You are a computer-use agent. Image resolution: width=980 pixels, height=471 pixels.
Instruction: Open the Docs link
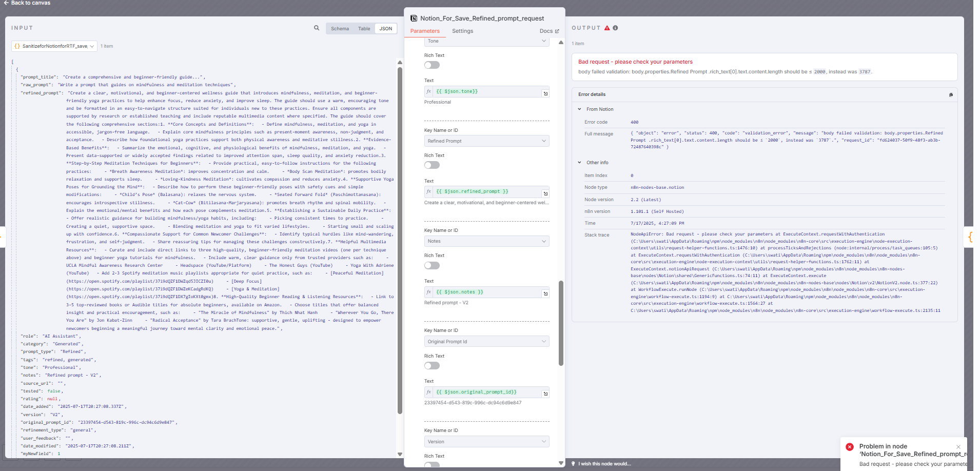549,31
